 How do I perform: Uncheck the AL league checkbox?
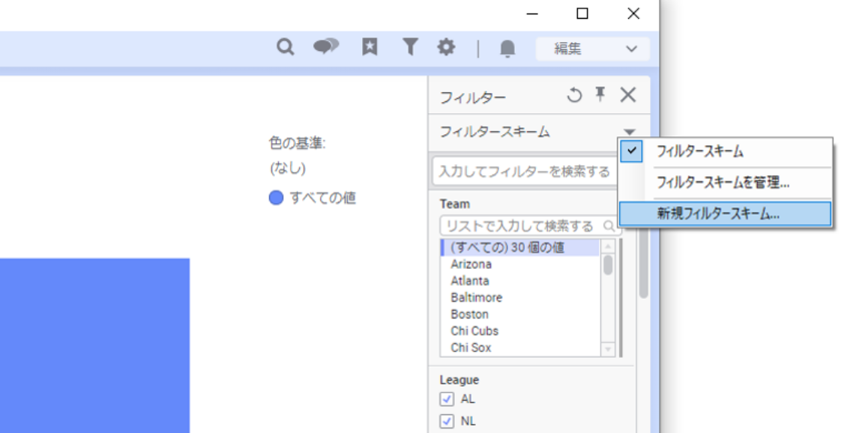[447, 399]
